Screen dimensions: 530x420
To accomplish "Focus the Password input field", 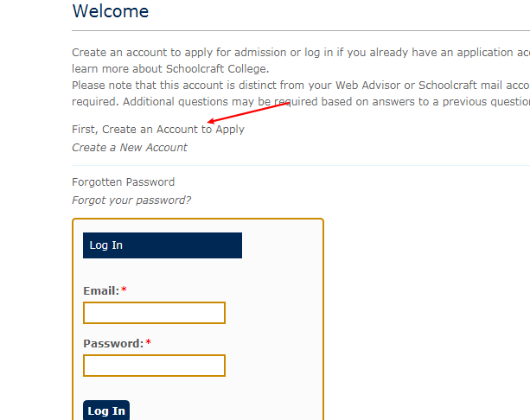I will pyautogui.click(x=154, y=366).
